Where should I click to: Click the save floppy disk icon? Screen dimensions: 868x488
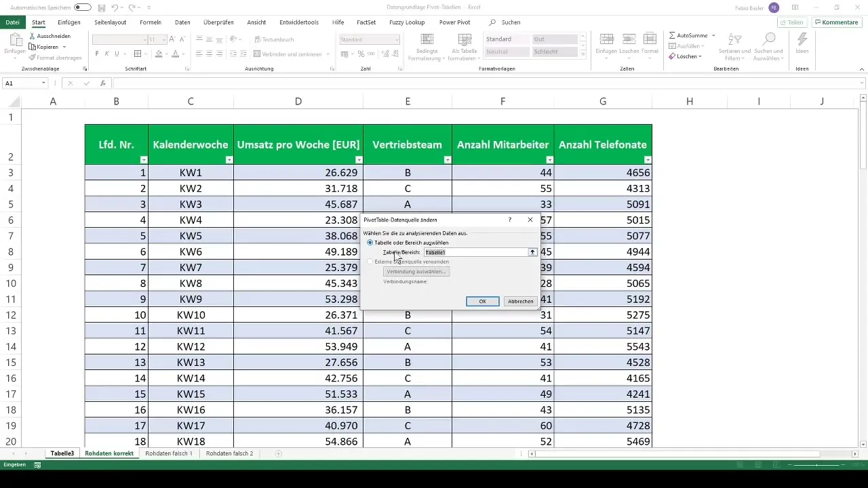102,7
